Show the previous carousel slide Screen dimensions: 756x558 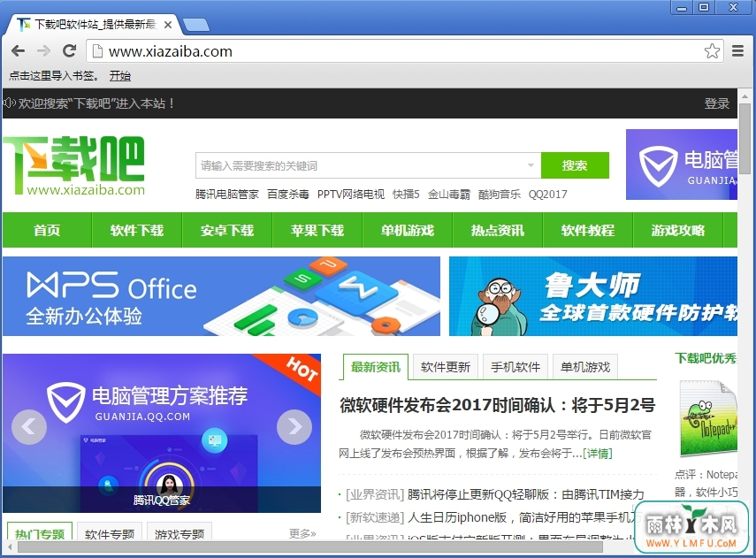tap(29, 427)
